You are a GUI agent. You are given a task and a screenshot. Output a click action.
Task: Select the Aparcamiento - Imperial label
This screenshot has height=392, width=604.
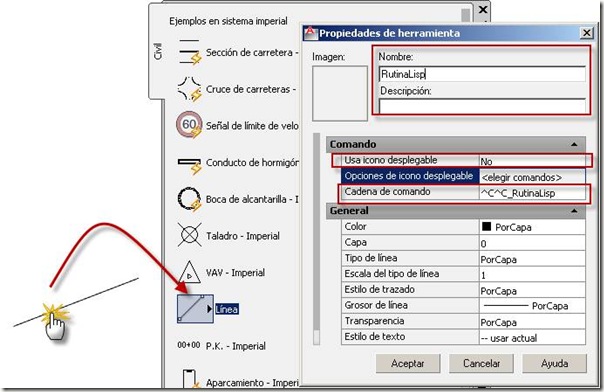(x=252, y=383)
